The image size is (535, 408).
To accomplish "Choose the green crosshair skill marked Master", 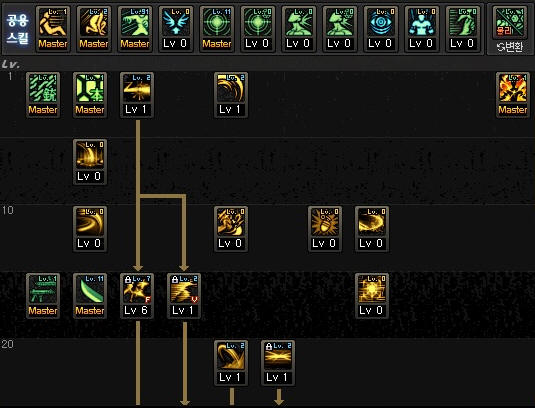I will 217,29.
